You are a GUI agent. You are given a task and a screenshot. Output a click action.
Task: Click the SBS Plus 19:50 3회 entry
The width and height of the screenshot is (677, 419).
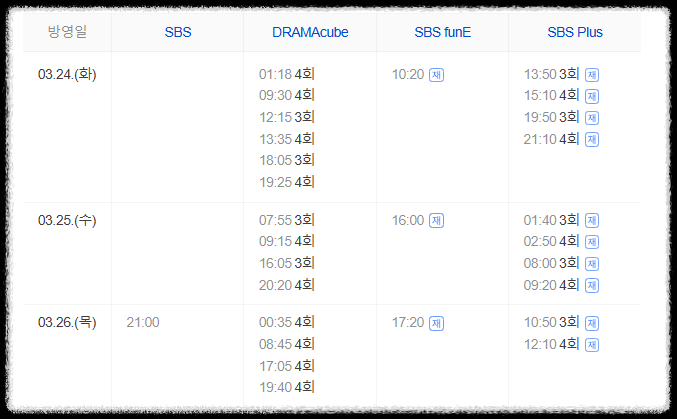click(x=551, y=117)
